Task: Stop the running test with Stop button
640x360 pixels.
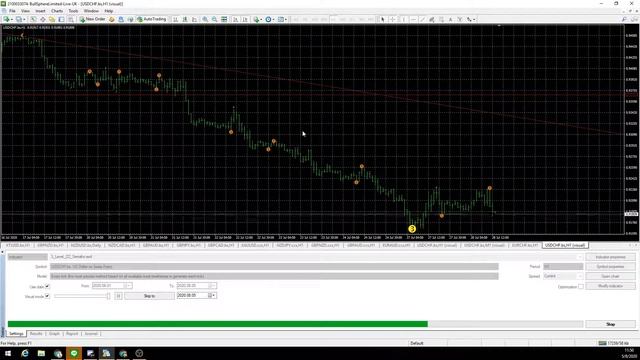Action: [611, 324]
